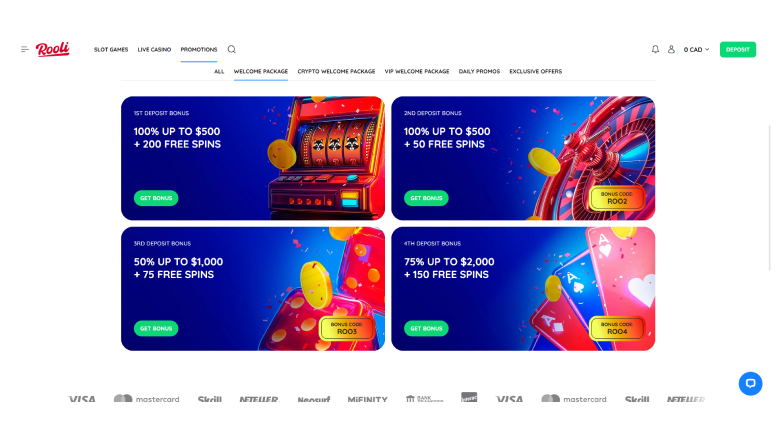Show All promotions tab
The width and height of the screenshot is (780, 440).
tap(219, 72)
